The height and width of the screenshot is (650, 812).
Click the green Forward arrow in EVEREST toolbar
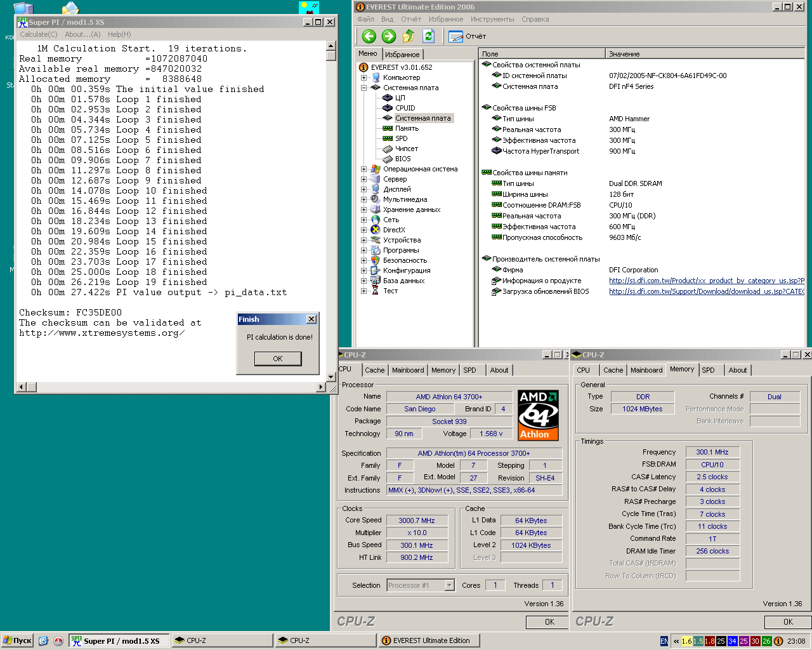[389, 36]
